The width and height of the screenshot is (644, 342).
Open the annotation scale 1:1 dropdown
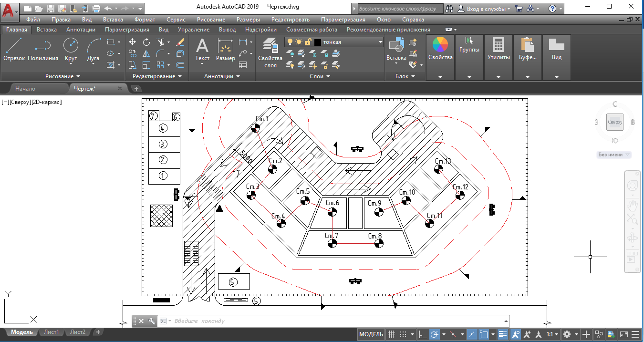[552, 334]
